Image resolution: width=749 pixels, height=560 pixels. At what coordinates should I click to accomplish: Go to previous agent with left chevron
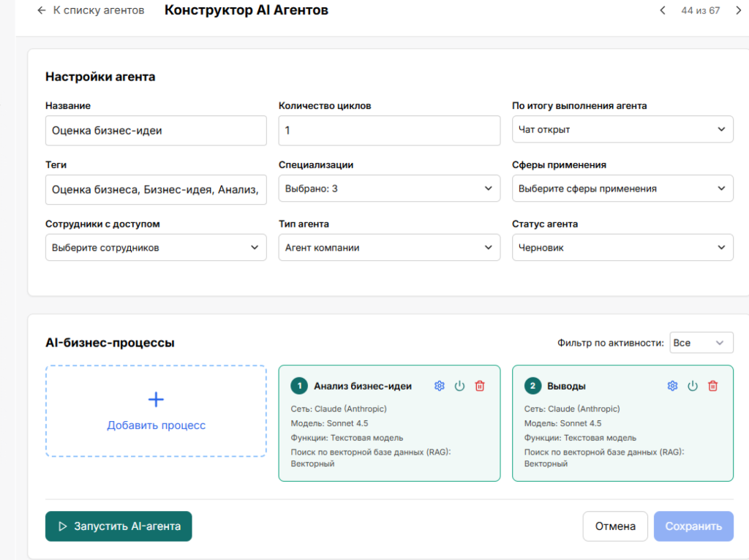pyautogui.click(x=663, y=10)
